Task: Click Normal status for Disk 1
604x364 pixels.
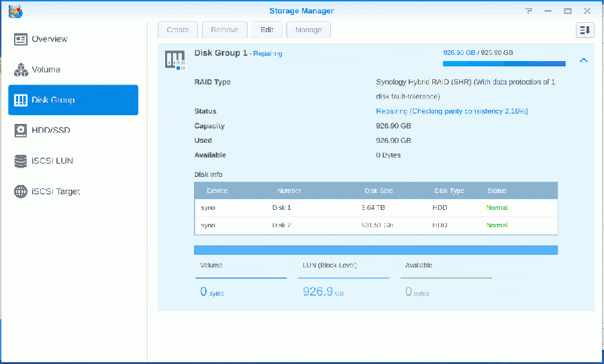Action: point(497,208)
